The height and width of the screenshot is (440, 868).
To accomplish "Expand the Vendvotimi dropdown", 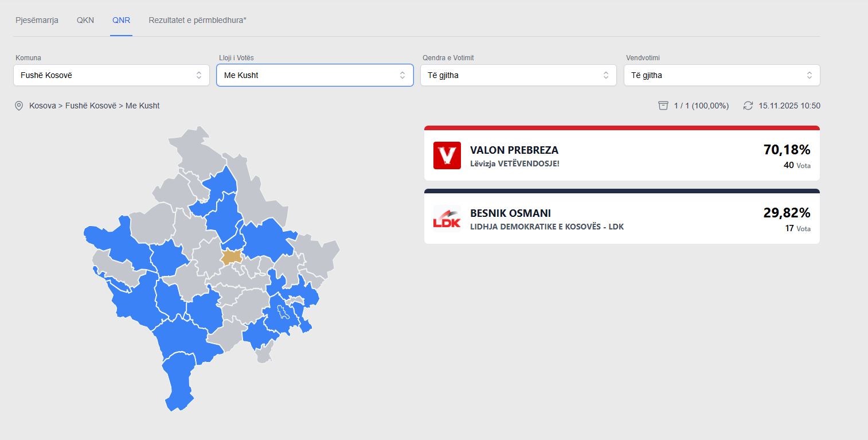I will point(722,75).
